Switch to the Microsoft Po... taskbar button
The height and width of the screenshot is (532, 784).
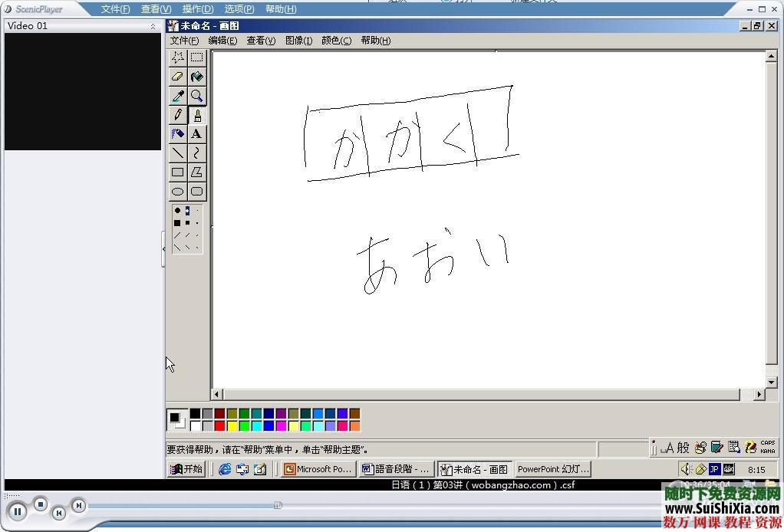point(318,469)
